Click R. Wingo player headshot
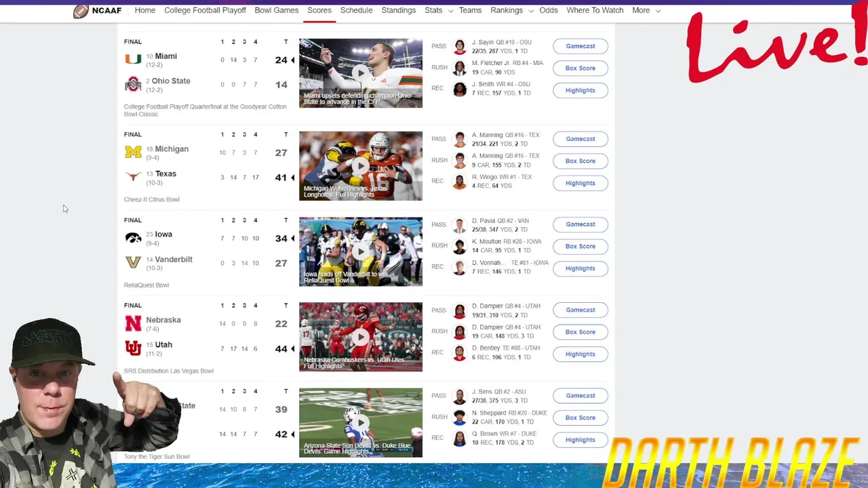This screenshot has height=488, width=868. [x=460, y=182]
